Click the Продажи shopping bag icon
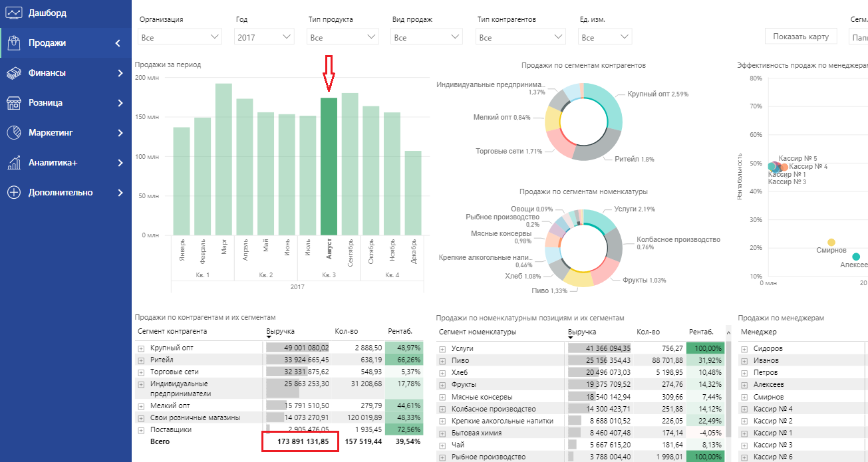868x462 pixels. coord(14,43)
